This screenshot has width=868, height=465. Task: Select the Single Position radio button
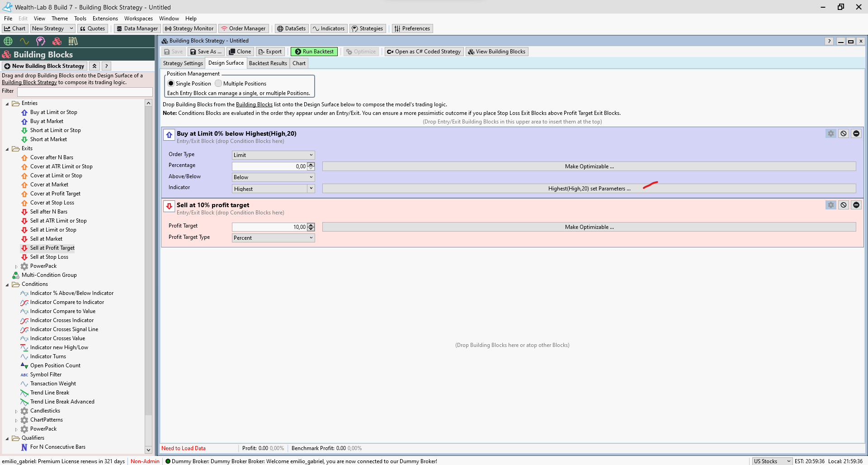171,84
